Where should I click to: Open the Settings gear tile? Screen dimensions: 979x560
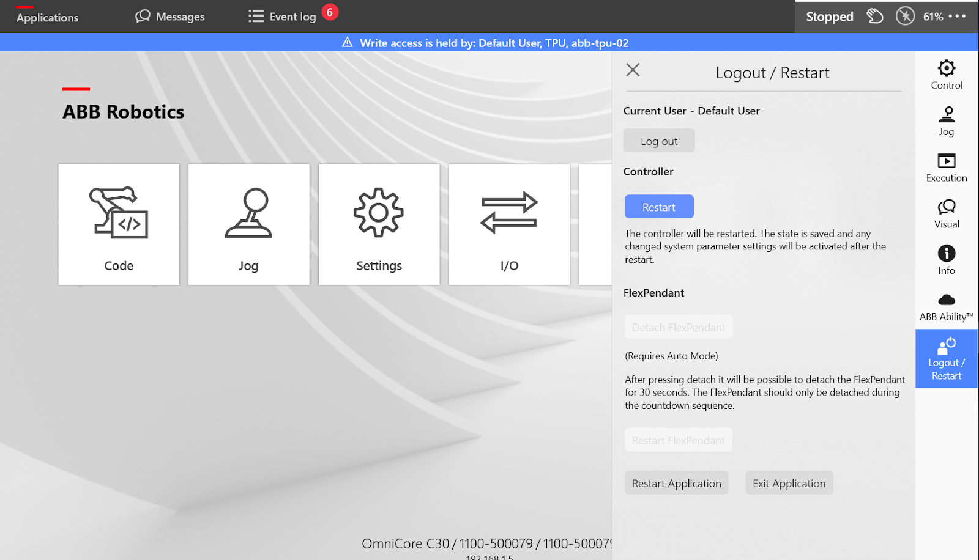coord(379,224)
